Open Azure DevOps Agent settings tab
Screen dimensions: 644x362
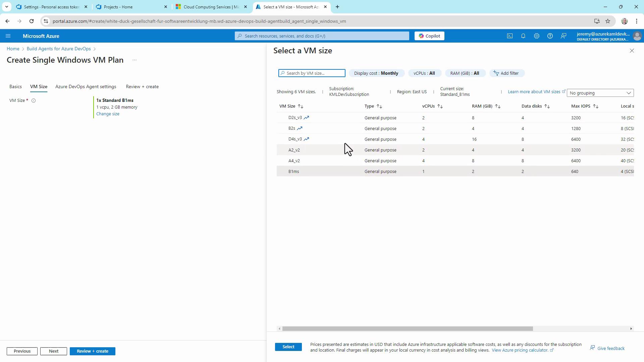pyautogui.click(x=86, y=86)
